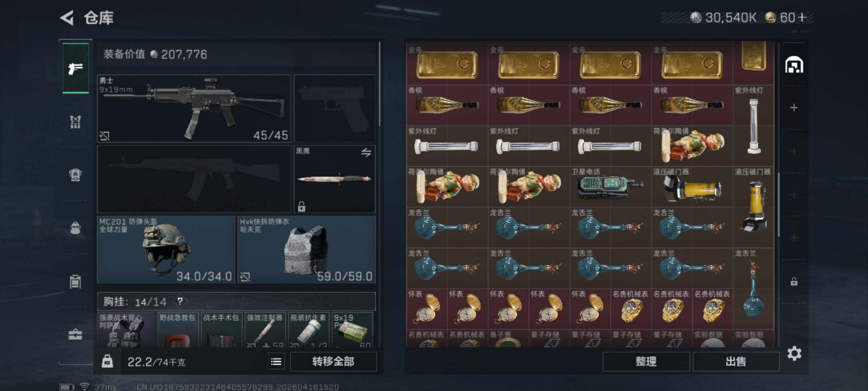Toggle the lock icon on the knife slot
This screenshot has height=391, width=868.
coord(301,206)
